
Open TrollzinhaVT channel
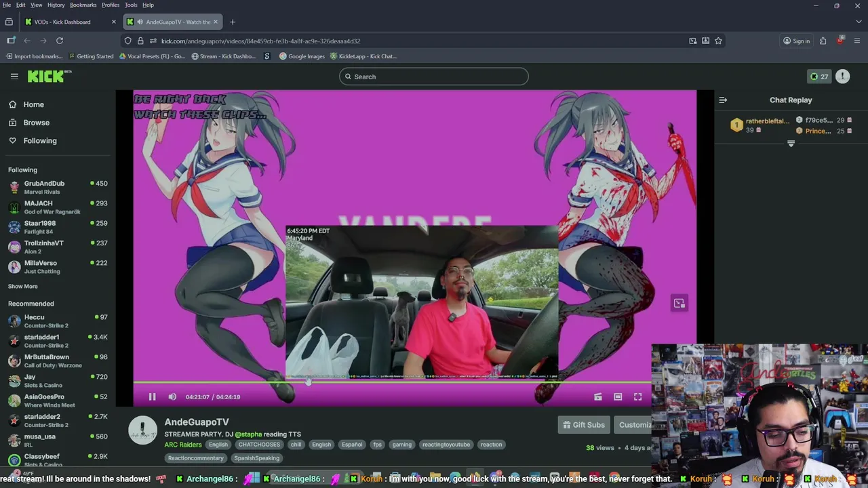pos(58,247)
